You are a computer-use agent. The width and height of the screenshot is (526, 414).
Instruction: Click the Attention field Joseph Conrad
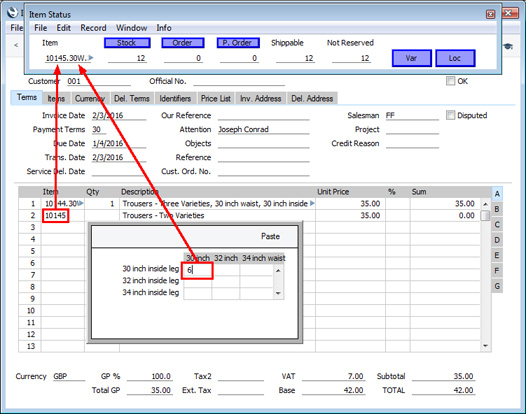(x=263, y=130)
